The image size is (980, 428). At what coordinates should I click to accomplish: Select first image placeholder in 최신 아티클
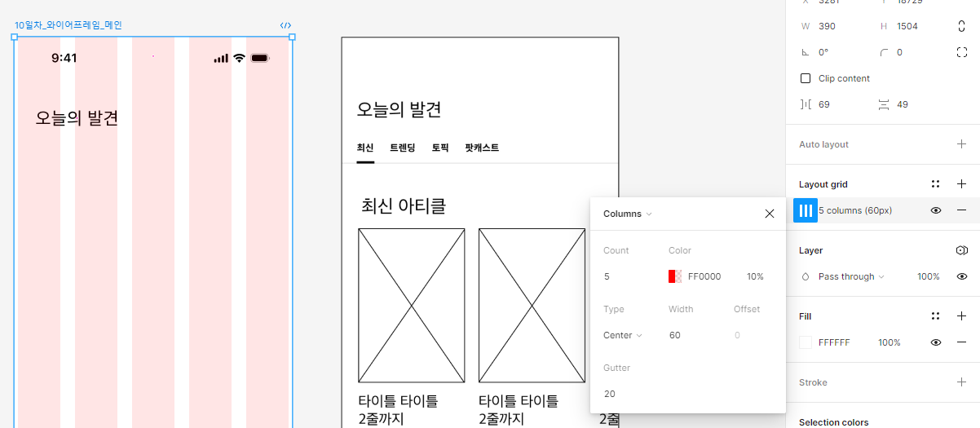point(412,306)
